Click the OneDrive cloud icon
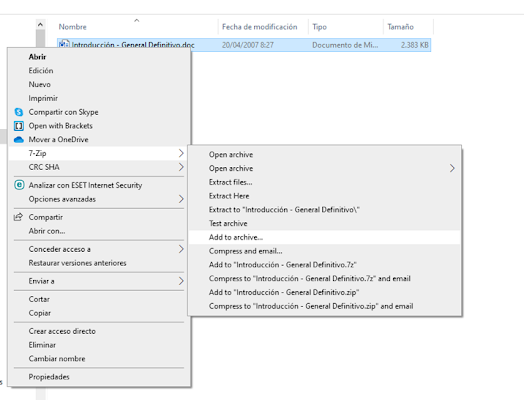This screenshot has height=400, width=524. (19, 140)
